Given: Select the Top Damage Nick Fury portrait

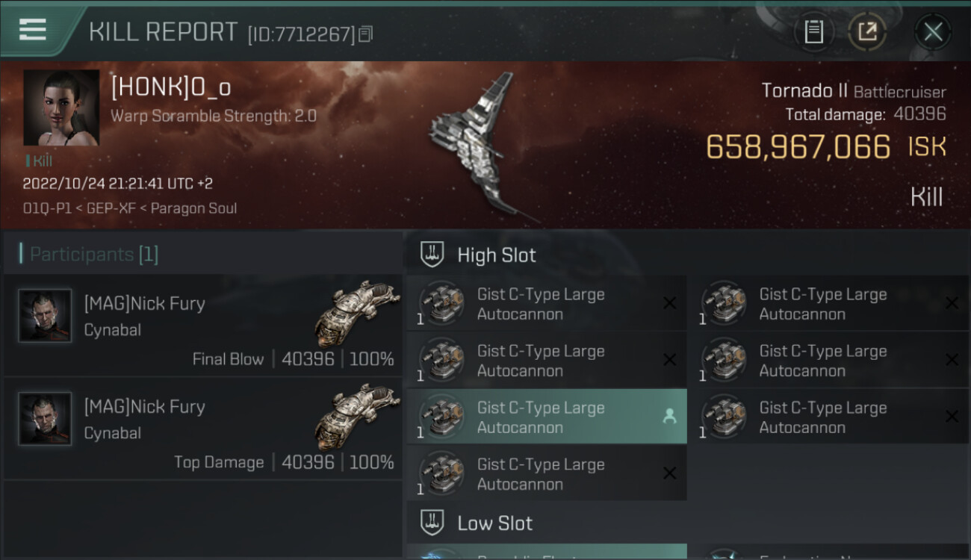Looking at the screenshot, I should [x=45, y=419].
